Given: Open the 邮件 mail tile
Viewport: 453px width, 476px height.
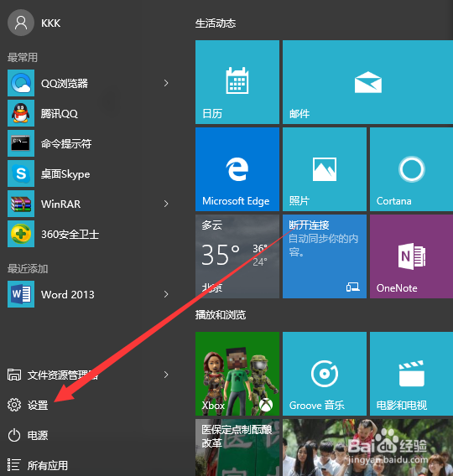Looking at the screenshot, I should click(x=367, y=82).
